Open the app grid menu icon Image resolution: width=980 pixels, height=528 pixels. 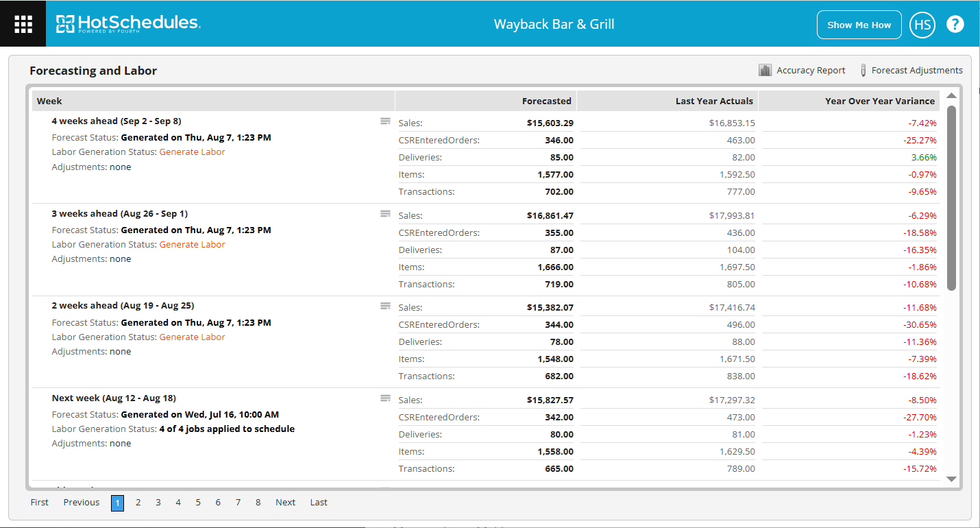[x=23, y=24]
